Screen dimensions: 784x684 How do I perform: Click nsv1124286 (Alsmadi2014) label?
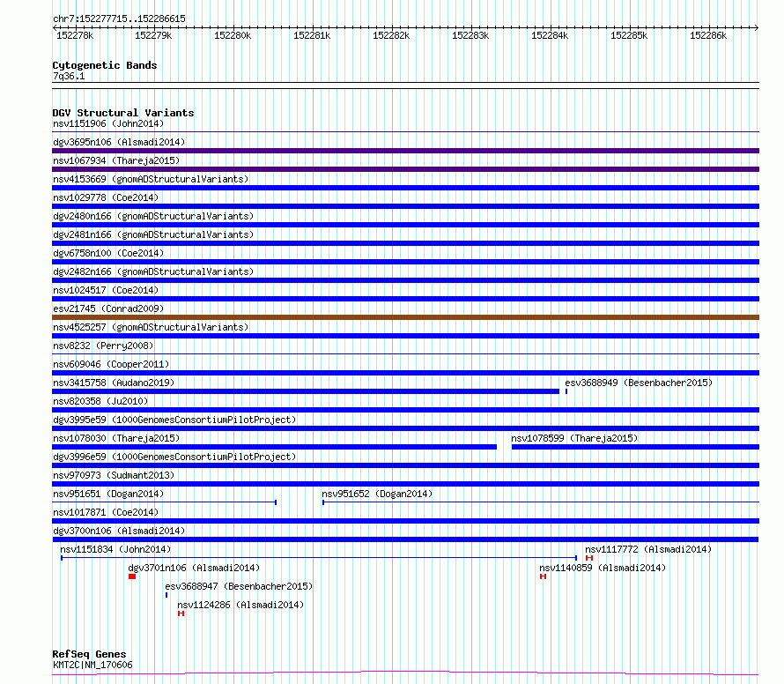coord(240,605)
